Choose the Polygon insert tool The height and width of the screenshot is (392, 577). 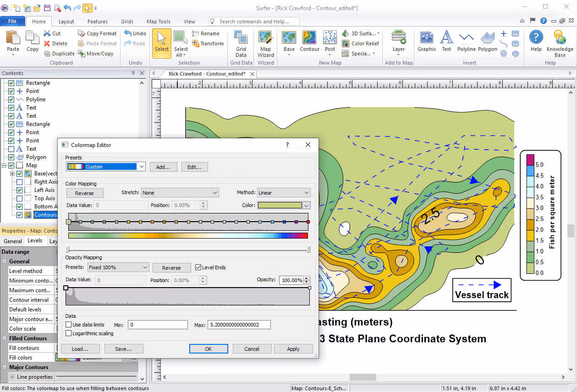[488, 42]
